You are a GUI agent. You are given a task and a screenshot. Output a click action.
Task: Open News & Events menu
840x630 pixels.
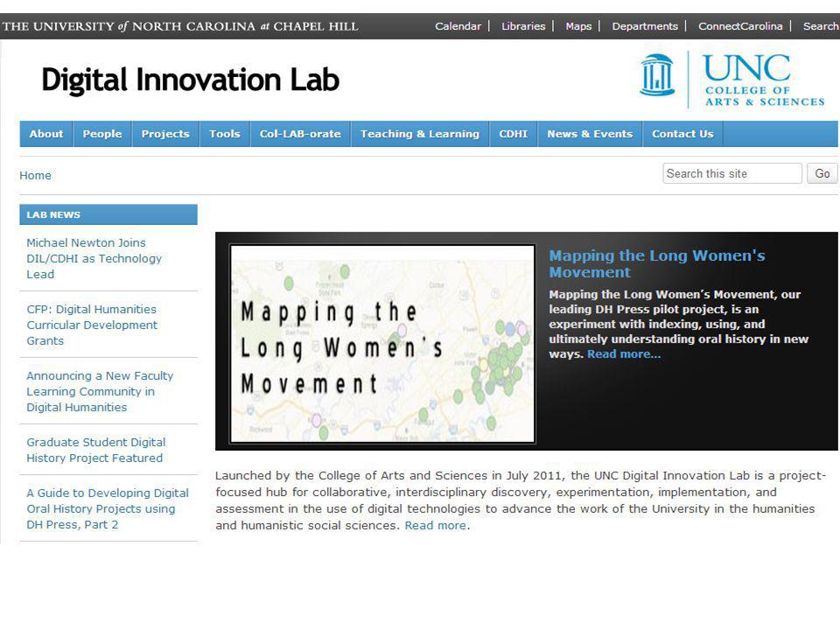[590, 134]
